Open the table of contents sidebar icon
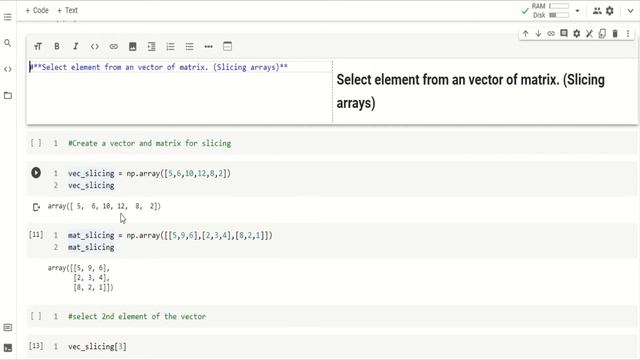Screen dimensions: 640x360 pyautogui.click(x=8, y=17)
